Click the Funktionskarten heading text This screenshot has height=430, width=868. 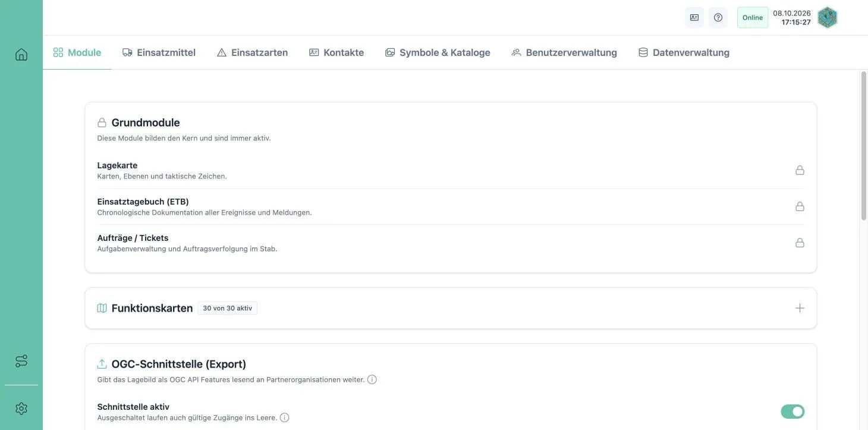pos(152,308)
